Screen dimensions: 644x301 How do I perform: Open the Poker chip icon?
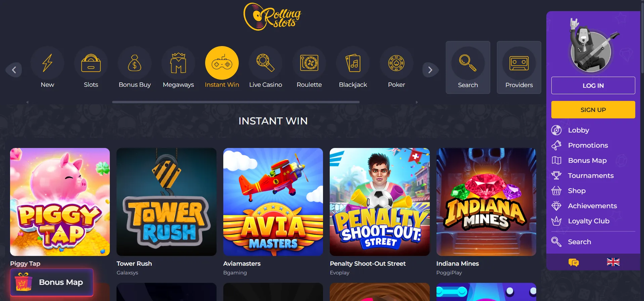[x=397, y=63]
